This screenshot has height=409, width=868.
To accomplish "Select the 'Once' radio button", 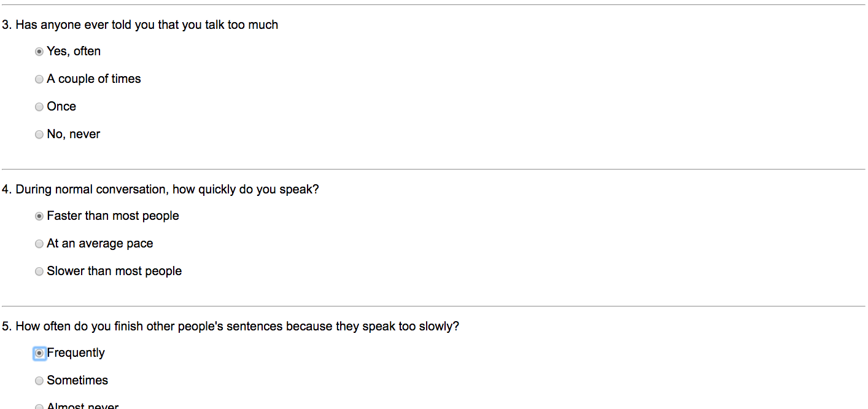I will point(39,107).
